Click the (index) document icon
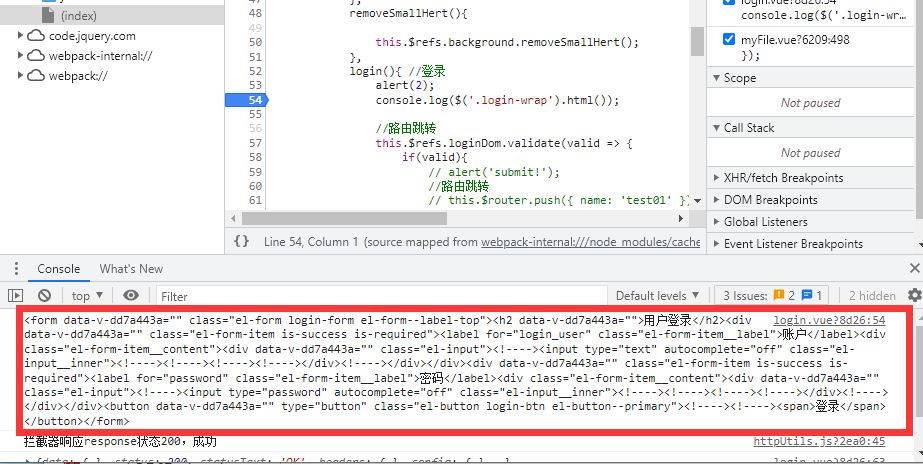The image size is (923, 464). coord(48,15)
